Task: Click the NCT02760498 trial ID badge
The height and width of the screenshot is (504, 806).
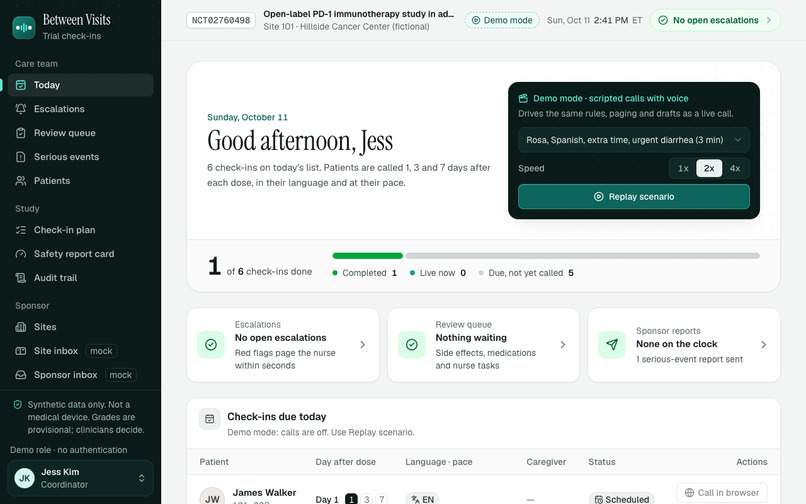Action: [x=221, y=20]
